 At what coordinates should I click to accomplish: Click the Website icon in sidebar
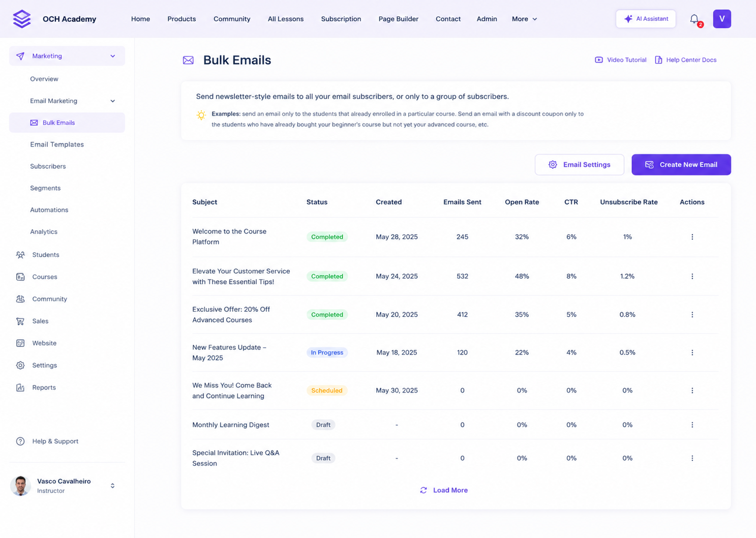[x=20, y=343]
